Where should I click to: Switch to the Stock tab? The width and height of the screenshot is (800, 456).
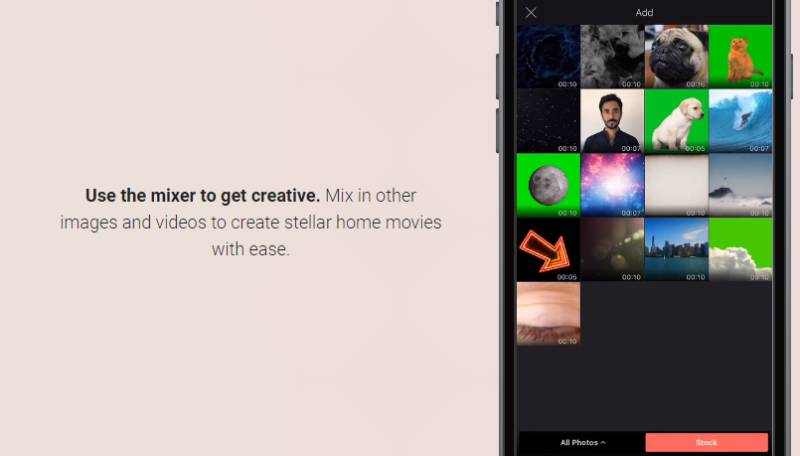click(706, 442)
